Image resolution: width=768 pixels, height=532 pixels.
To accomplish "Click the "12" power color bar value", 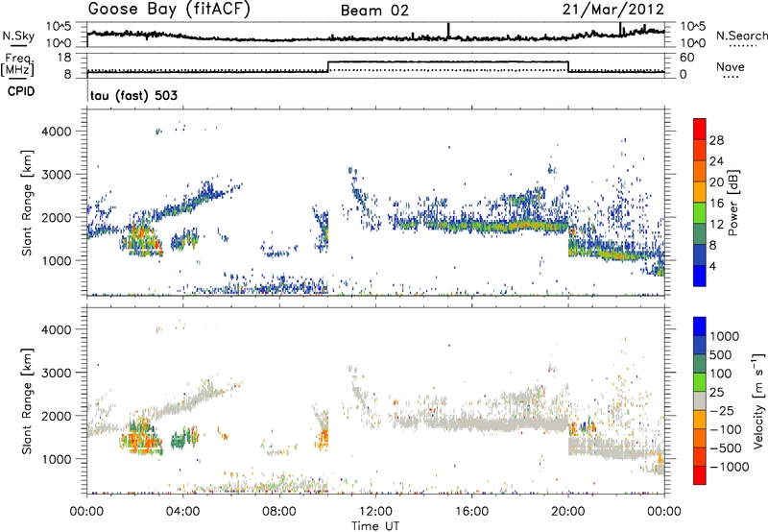I will [x=716, y=225].
